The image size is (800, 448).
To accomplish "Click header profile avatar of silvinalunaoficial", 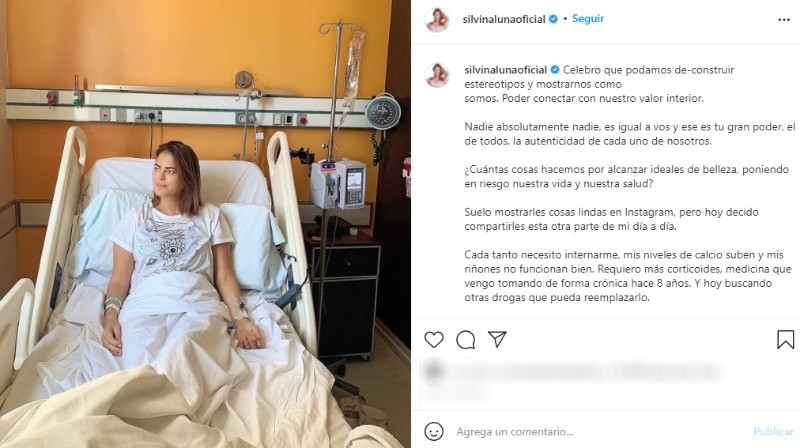I will pyautogui.click(x=437, y=20).
